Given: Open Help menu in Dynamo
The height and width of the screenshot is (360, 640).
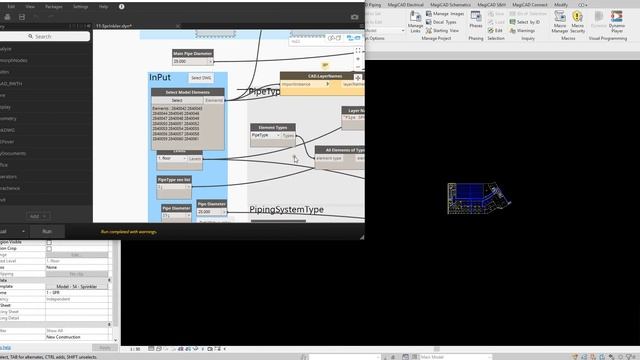Looking at the screenshot, I should pyautogui.click(x=104, y=7).
